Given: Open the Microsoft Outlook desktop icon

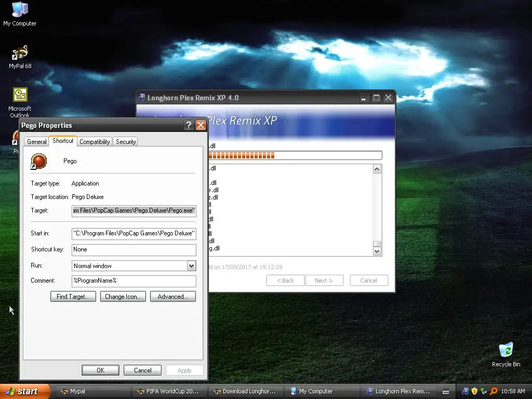Looking at the screenshot, I should pyautogui.click(x=20, y=102).
